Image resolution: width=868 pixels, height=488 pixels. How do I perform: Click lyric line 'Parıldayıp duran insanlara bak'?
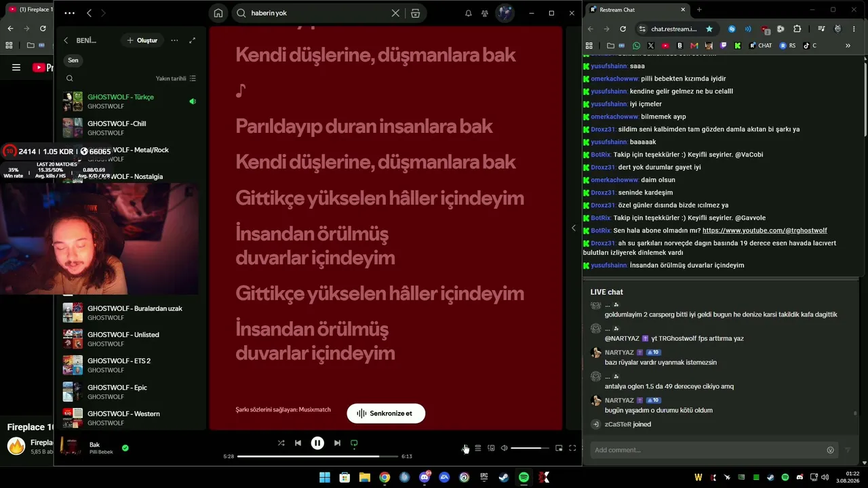pyautogui.click(x=363, y=126)
